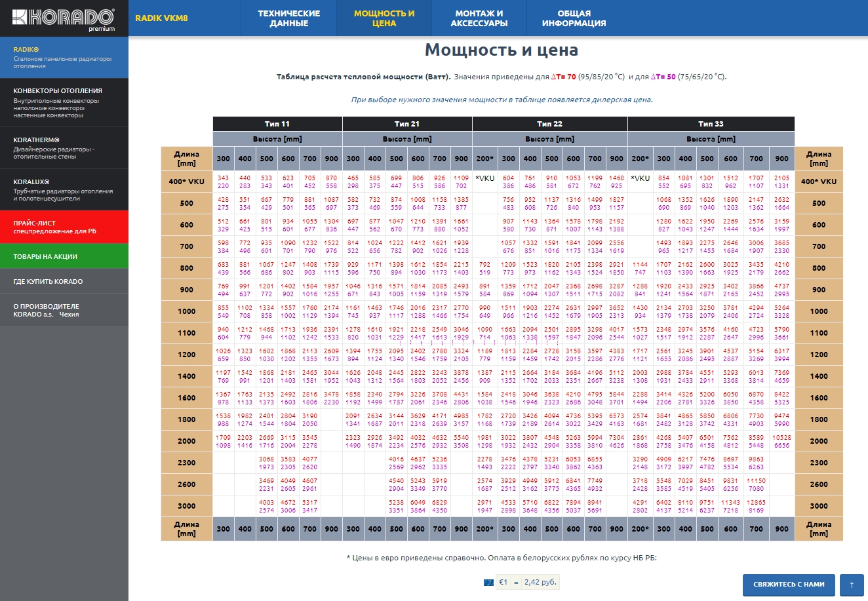The image size is (868, 601).
Task: Open the green ТОВАРЫ НА АКЦИИ item
Action: [x=64, y=256]
